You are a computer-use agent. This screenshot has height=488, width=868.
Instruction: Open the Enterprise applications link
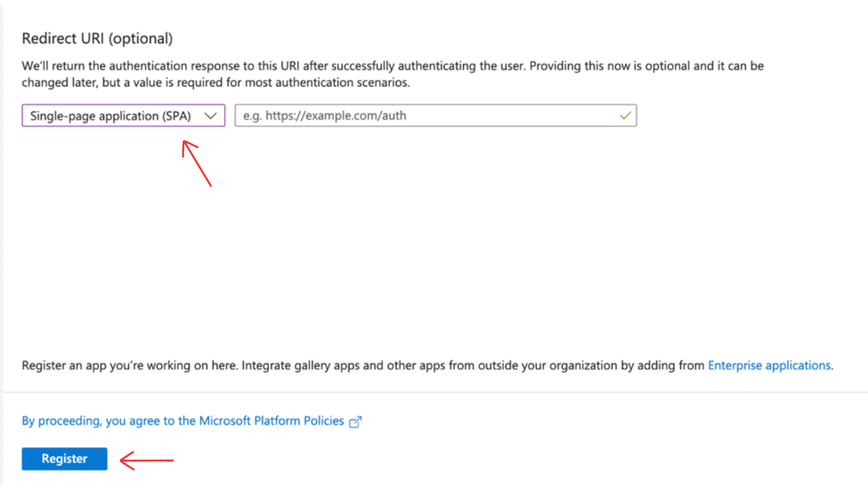point(769,365)
